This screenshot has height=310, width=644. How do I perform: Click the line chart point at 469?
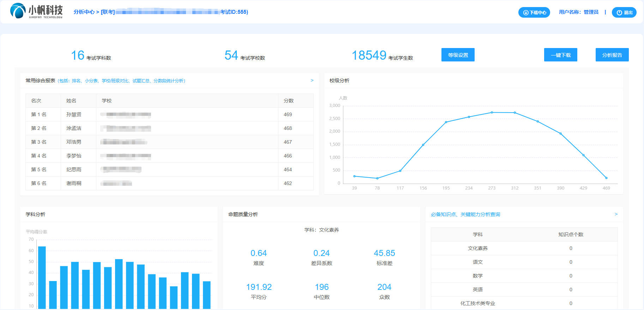coord(606,178)
